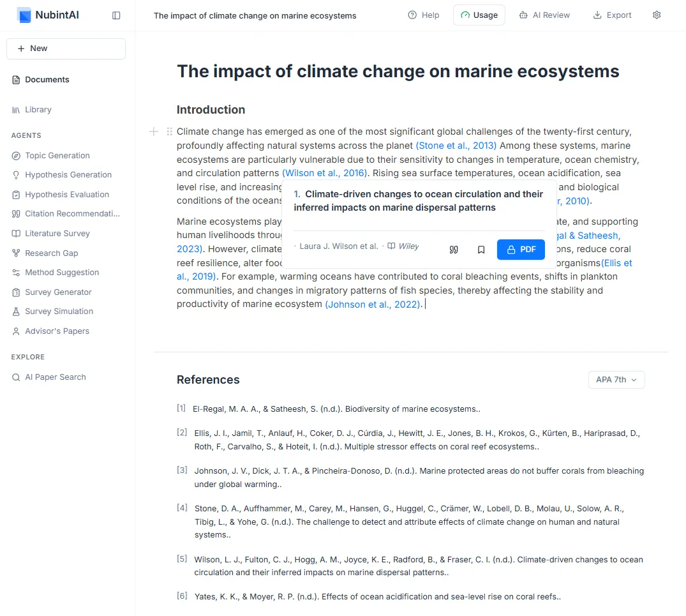Bookmark the Wilson et al. paper

(481, 250)
